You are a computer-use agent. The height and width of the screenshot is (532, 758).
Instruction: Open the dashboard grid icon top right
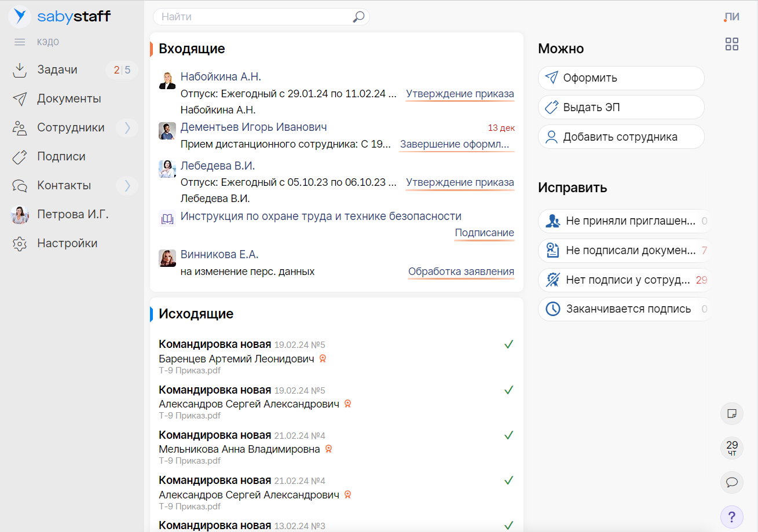tap(732, 43)
